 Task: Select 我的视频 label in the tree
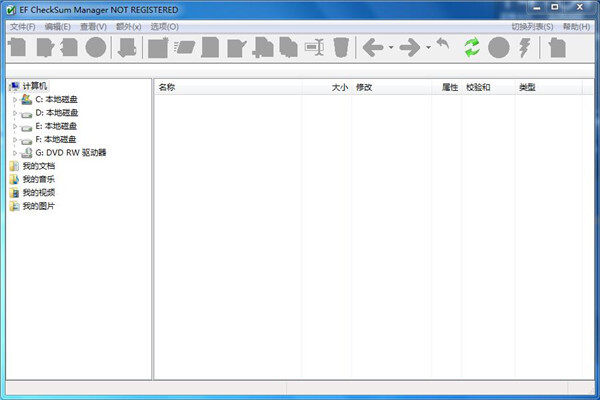coord(39,193)
